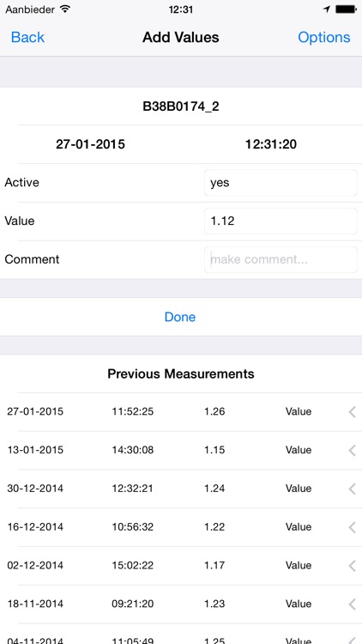
Task: Tap the time 15:02:22 entry
Action: pos(133,566)
